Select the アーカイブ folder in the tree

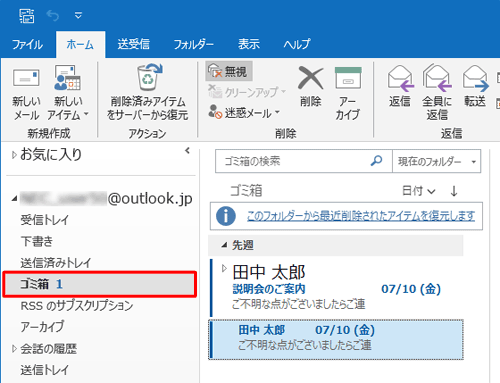[42, 327]
